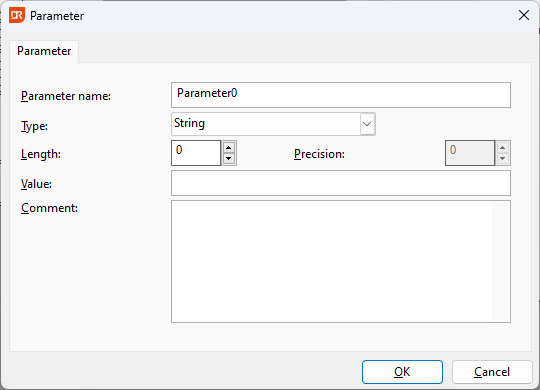Click the Parameter tab
Image resolution: width=540 pixels, height=390 pixels.
[x=44, y=51]
